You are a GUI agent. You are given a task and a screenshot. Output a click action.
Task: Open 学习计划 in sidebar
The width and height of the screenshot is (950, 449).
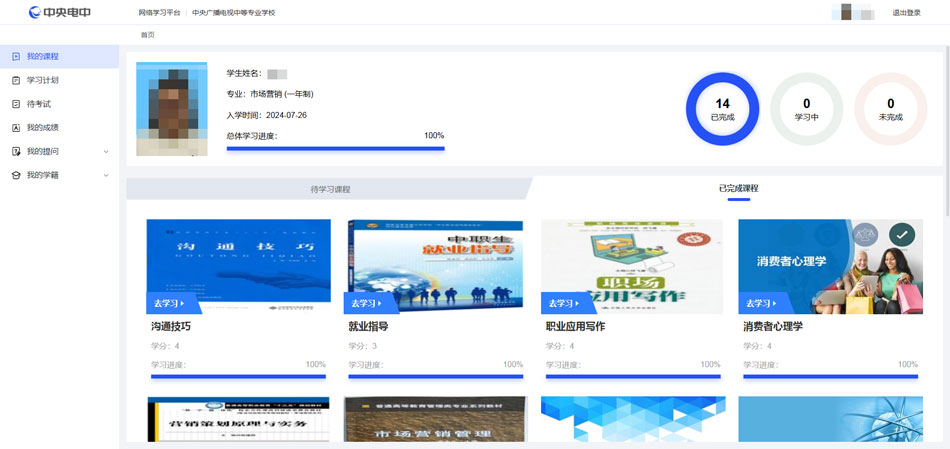59,80
